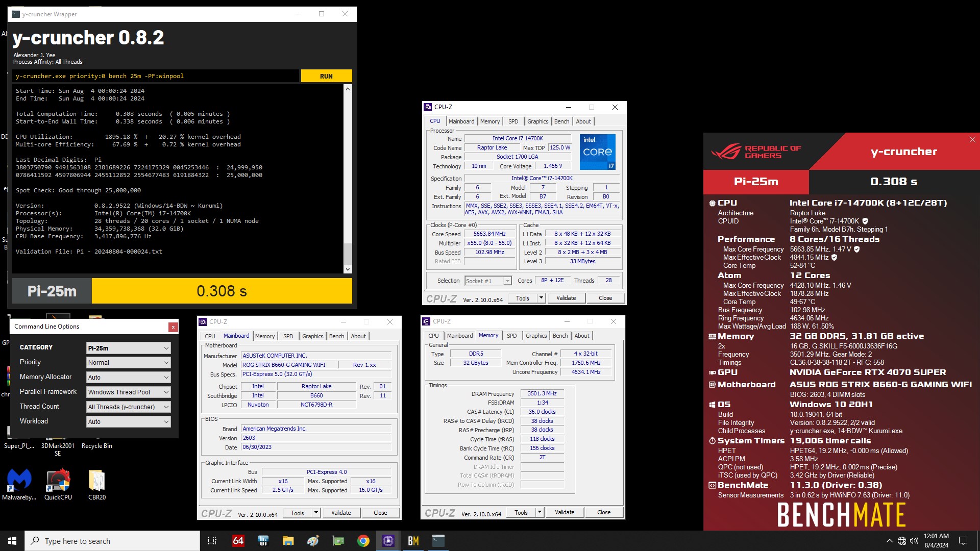The height and width of the screenshot is (551, 980).
Task: Click Close button in top CPU-Z window
Action: click(x=605, y=298)
